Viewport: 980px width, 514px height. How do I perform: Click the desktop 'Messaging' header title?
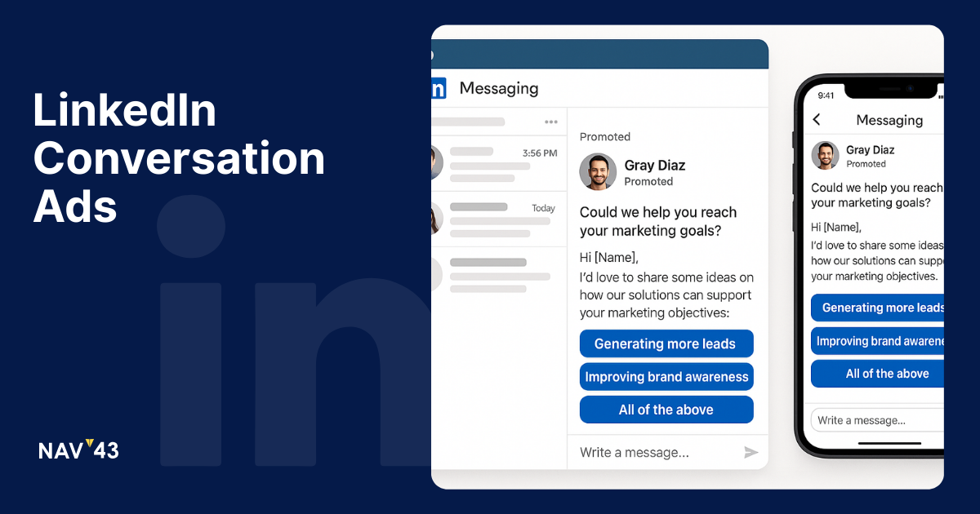coord(499,88)
